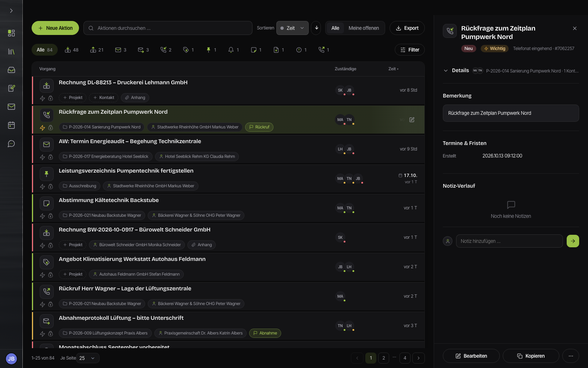This screenshot has height=368, width=588.
Task: Expand the sidebar with the top chevron
Action: point(11,11)
